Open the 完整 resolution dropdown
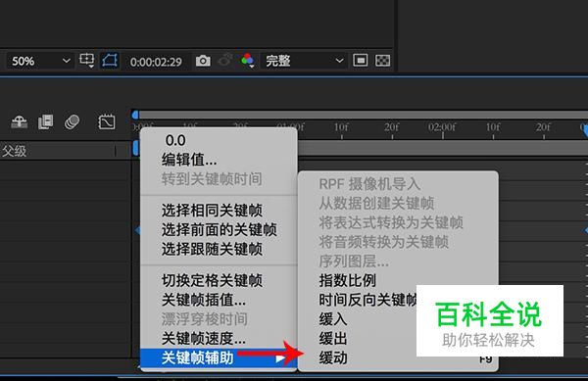Screen dimensions: 588x381 point(304,61)
